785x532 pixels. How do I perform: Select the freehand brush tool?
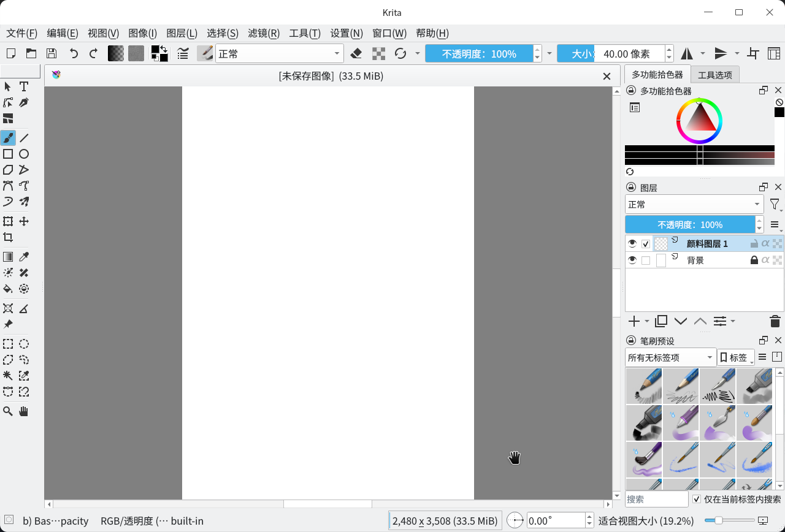8,138
